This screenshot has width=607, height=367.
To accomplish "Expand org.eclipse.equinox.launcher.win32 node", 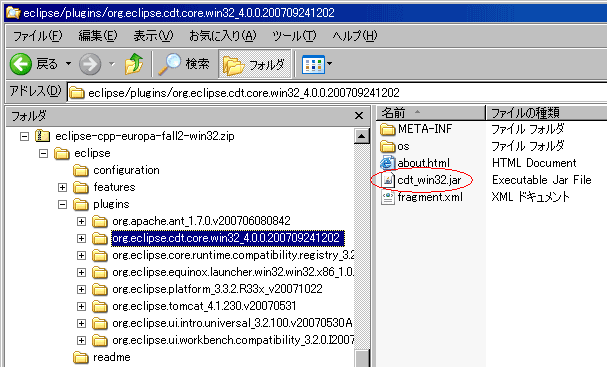I will pyautogui.click(x=81, y=273).
